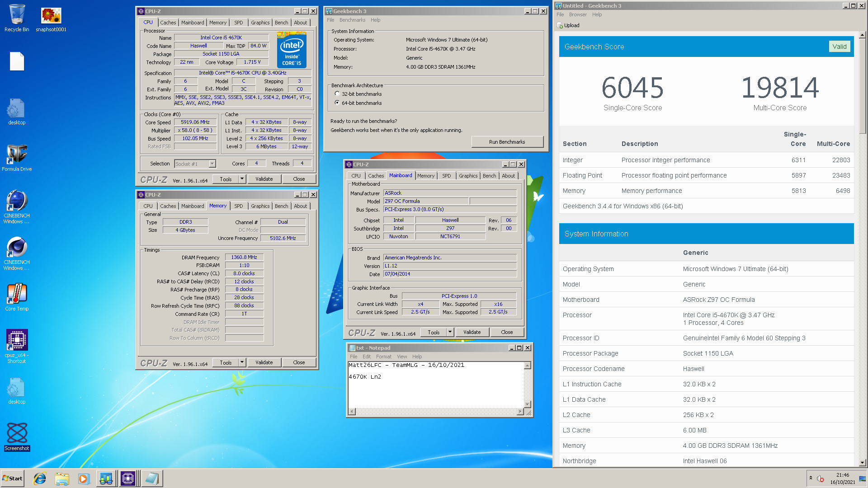The width and height of the screenshot is (868, 488).
Task: Open the Formula Drive desktop shortcut
Action: coord(17,158)
